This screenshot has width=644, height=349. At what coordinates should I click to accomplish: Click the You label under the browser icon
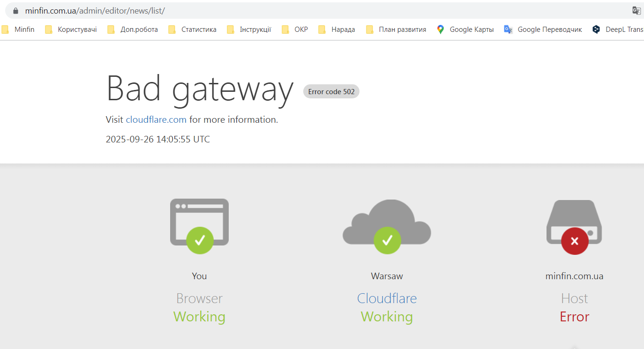(199, 276)
